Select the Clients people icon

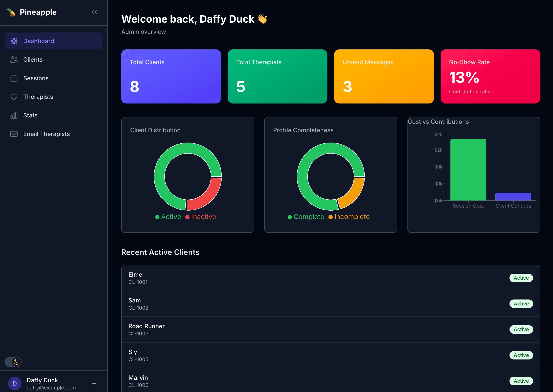[14, 59]
